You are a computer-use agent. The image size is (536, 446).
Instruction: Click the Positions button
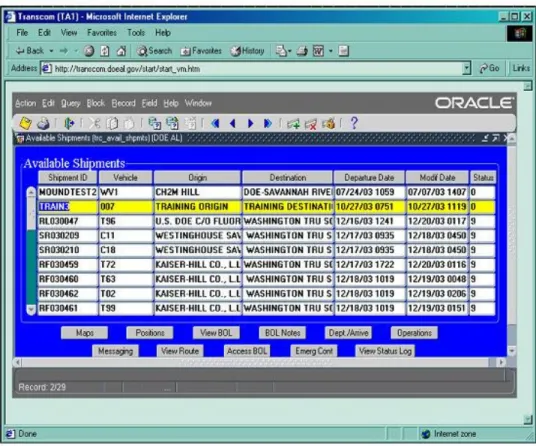click(x=150, y=333)
